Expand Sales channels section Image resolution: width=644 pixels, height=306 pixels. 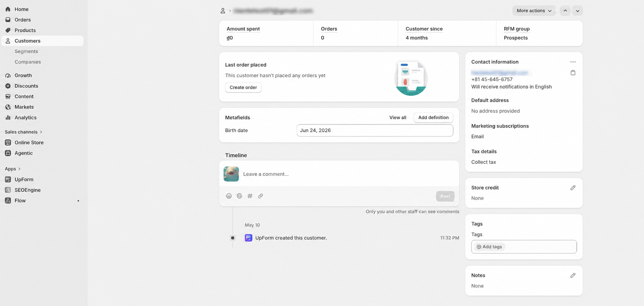point(24,132)
